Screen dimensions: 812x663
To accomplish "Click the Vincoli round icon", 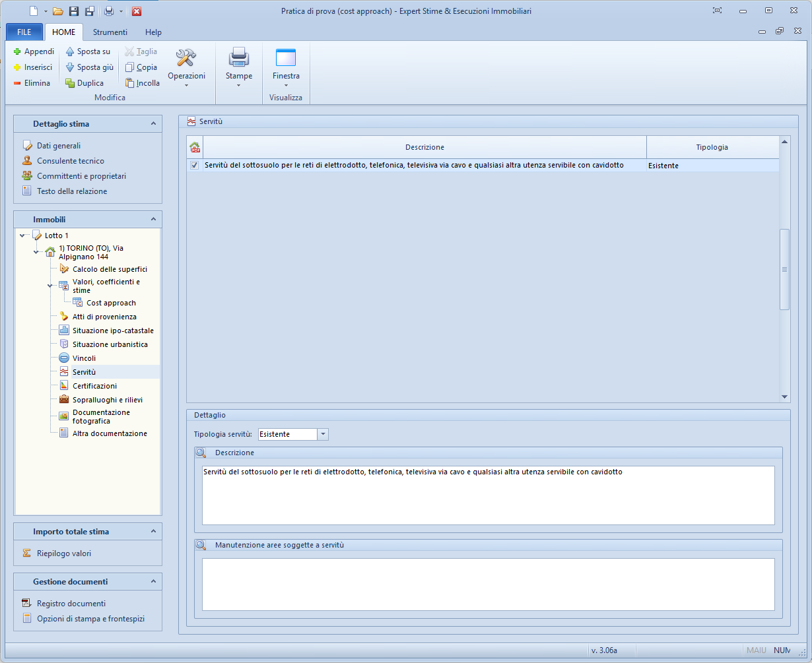I will [64, 358].
